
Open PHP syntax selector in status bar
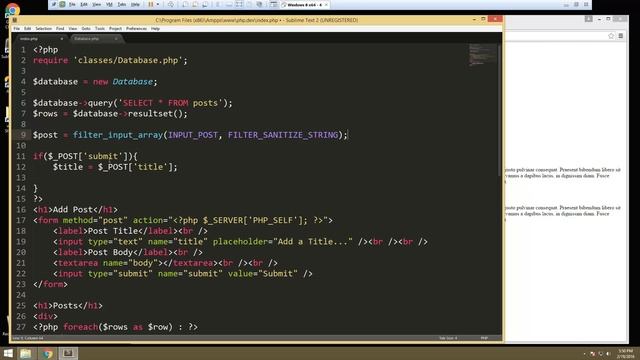coord(484,338)
